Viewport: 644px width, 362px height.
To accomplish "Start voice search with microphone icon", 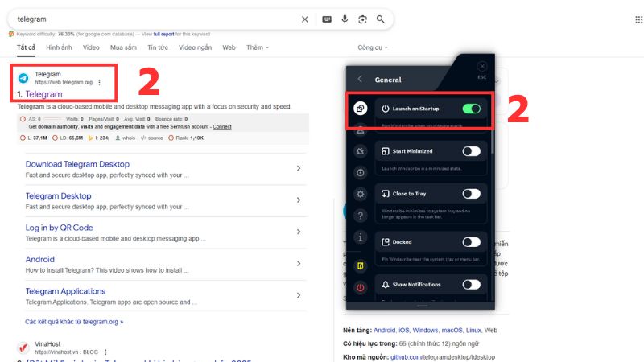I will click(x=345, y=19).
